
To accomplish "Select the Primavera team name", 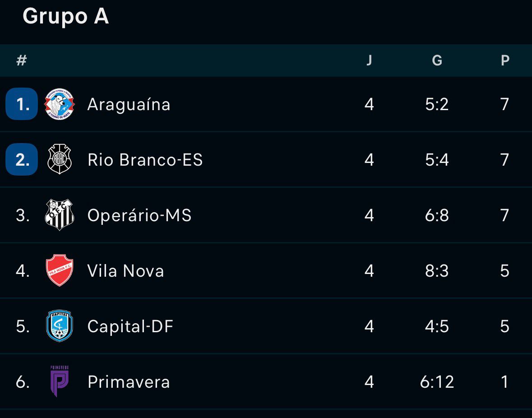I will (x=129, y=382).
